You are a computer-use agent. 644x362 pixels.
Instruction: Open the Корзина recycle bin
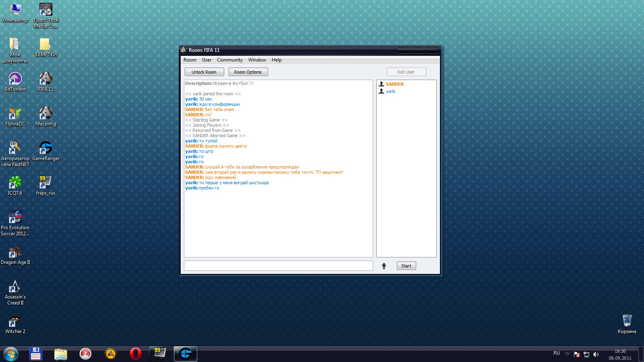click(627, 324)
